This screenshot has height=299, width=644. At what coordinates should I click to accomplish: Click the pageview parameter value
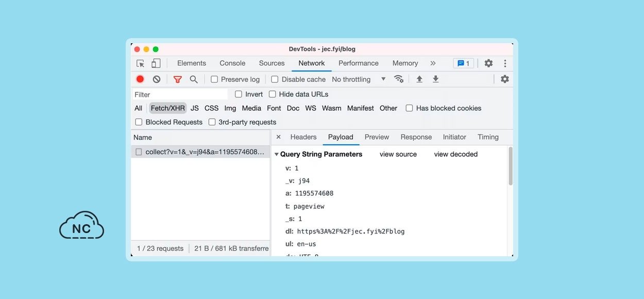click(309, 206)
